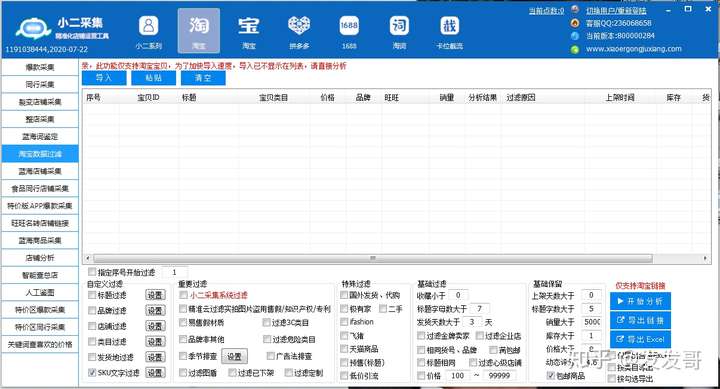This screenshot has width=720, height=389.
Task: Enable 店铺过滤 checkbox
Action: coord(92,326)
